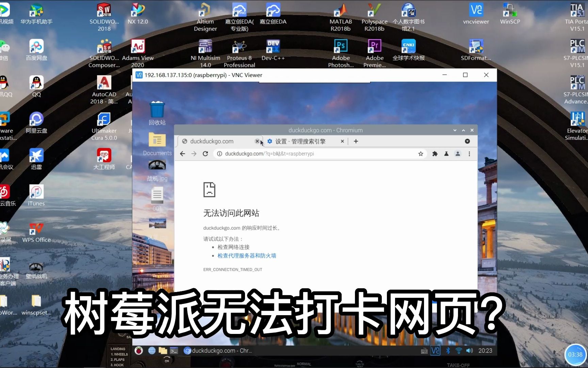The width and height of the screenshot is (588, 368).
Task: Open Chromium profile avatar button
Action: click(x=458, y=154)
